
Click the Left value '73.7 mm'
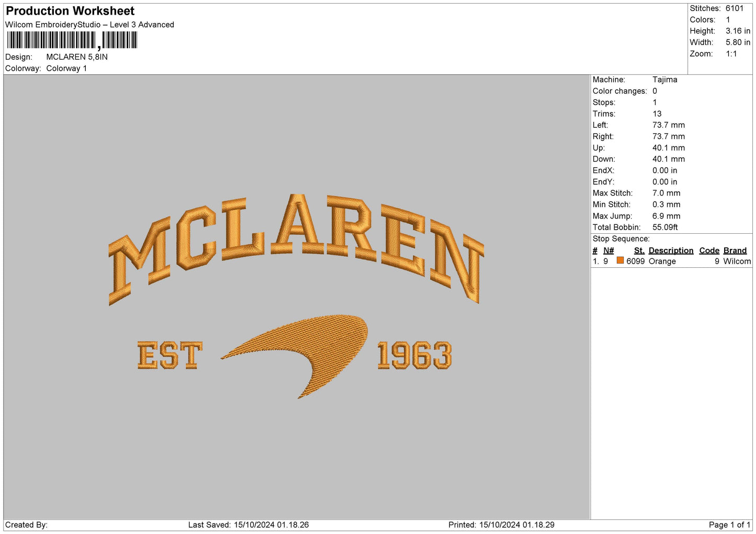(x=669, y=125)
